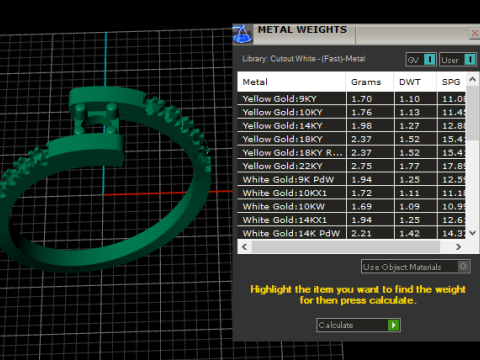The image size is (480, 360).
Task: Click the Calculate button
Action: (x=358, y=325)
